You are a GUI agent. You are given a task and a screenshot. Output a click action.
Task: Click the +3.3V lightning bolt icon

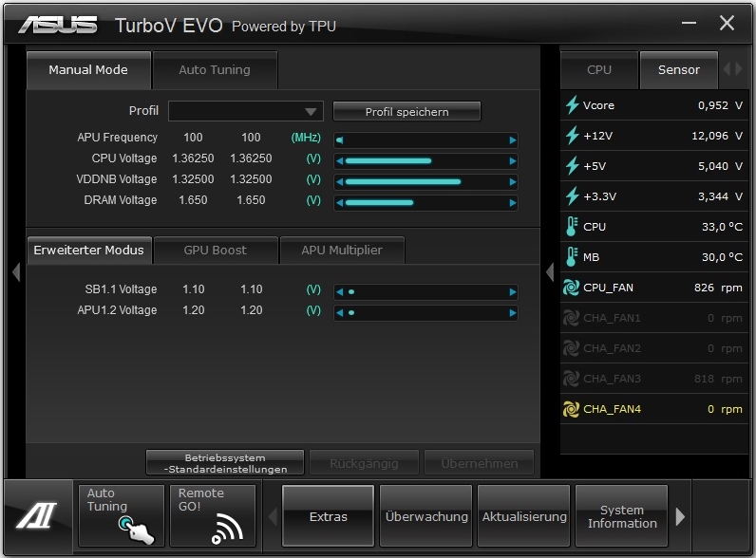point(572,196)
